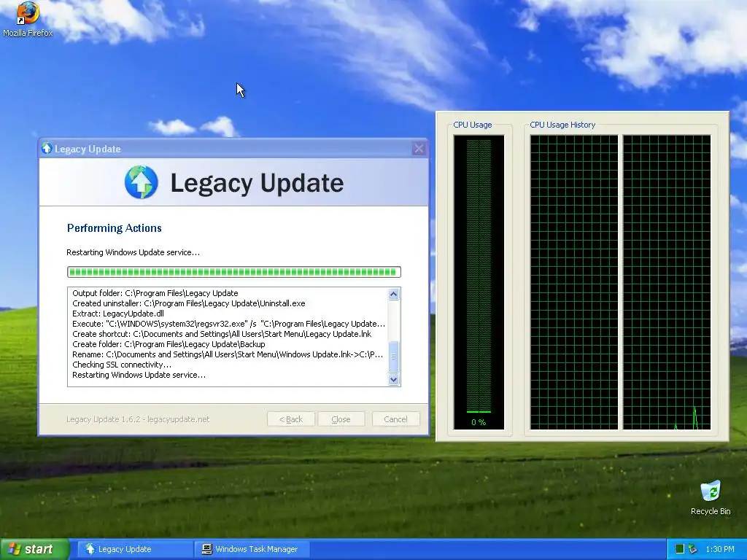Select last log line 'Restarting Windows Update service...'
747x560 pixels.
point(139,375)
